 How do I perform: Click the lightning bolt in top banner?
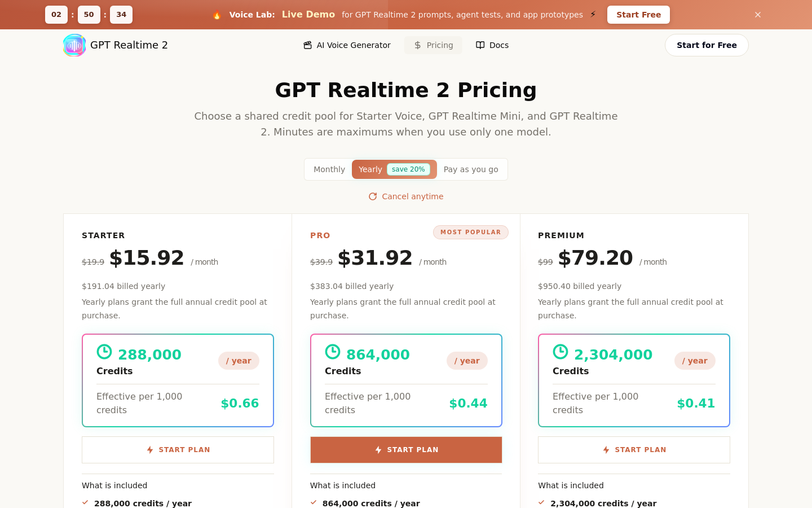[x=593, y=15]
